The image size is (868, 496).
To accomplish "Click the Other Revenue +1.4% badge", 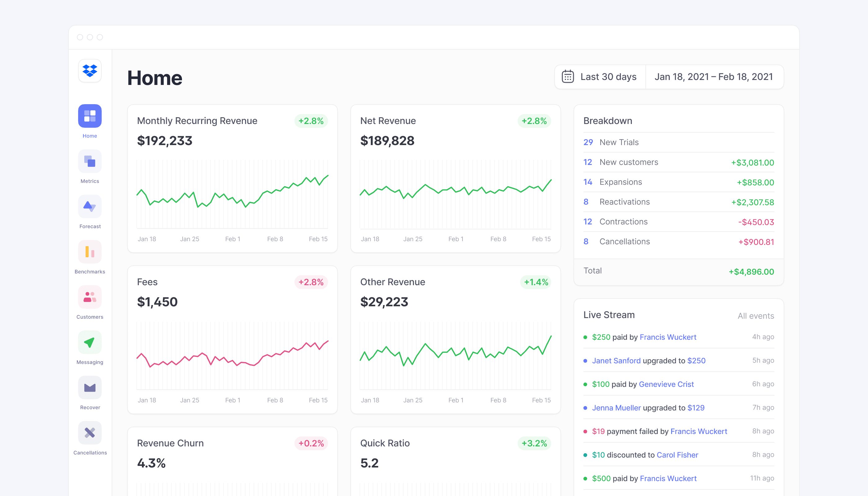I will [x=536, y=282].
